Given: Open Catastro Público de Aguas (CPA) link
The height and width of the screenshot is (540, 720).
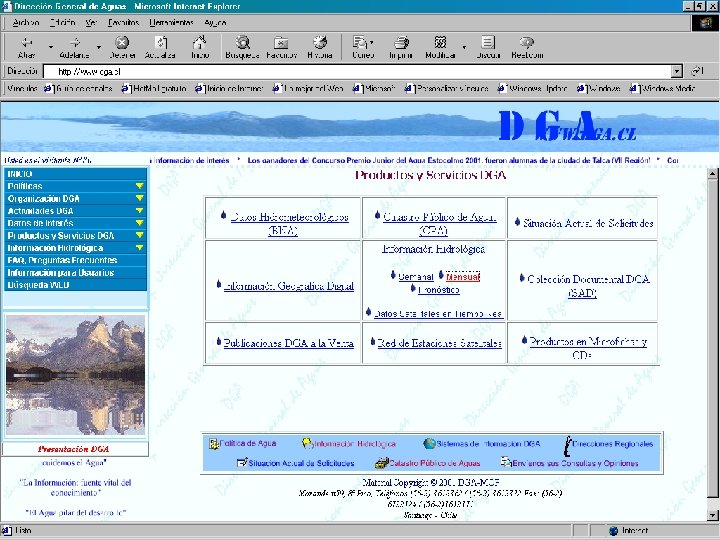Looking at the screenshot, I should coord(439,223).
